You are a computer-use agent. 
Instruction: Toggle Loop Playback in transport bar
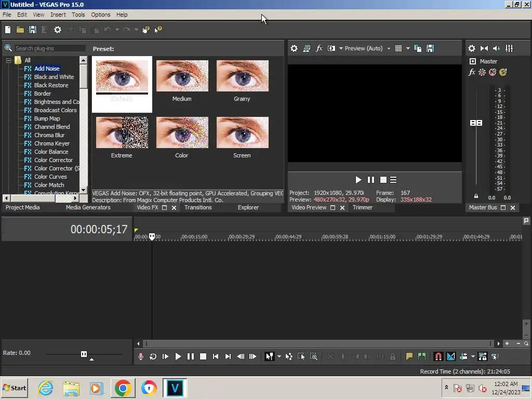[x=153, y=356]
